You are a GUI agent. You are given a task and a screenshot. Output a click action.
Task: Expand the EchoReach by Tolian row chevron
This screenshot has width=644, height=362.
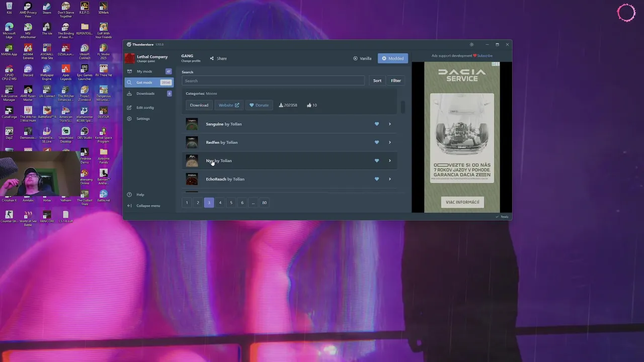click(x=389, y=179)
